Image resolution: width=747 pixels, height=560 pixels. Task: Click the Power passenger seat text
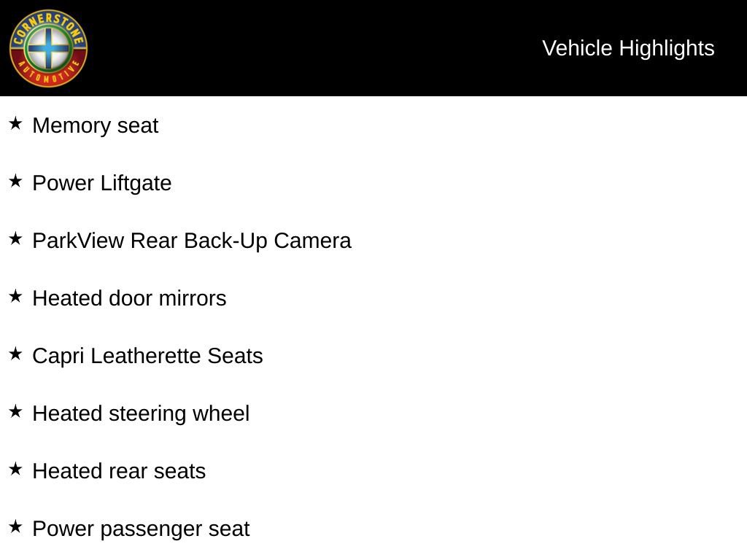click(x=142, y=529)
